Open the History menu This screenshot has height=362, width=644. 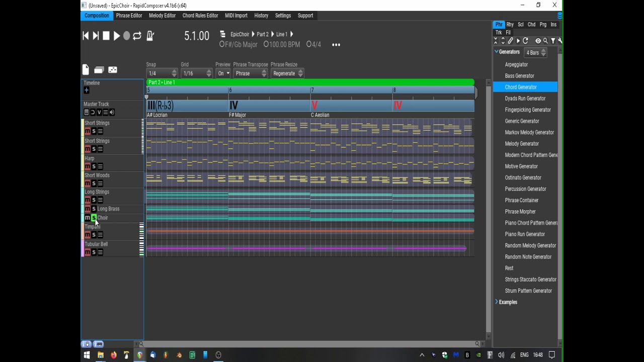tap(261, 16)
